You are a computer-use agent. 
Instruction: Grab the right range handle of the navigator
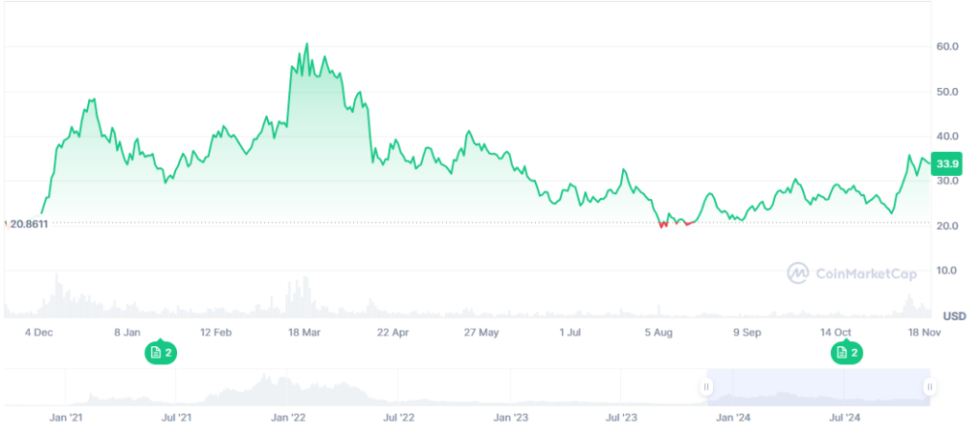point(929,387)
